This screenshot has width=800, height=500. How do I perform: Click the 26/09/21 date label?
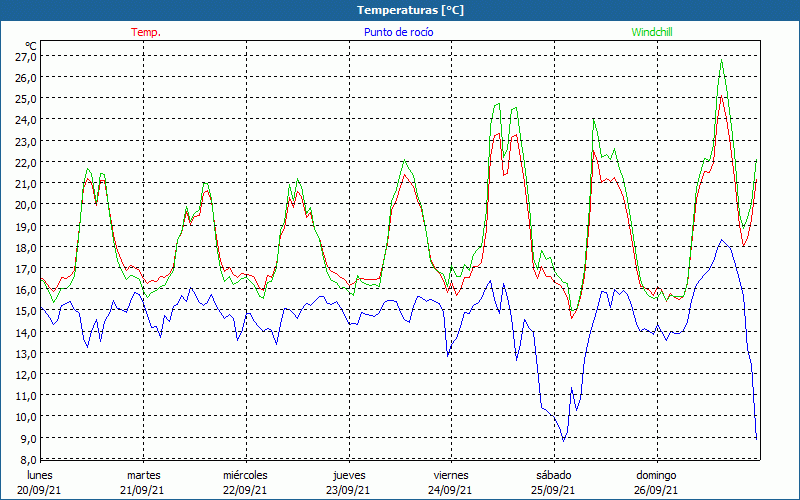coord(656,490)
